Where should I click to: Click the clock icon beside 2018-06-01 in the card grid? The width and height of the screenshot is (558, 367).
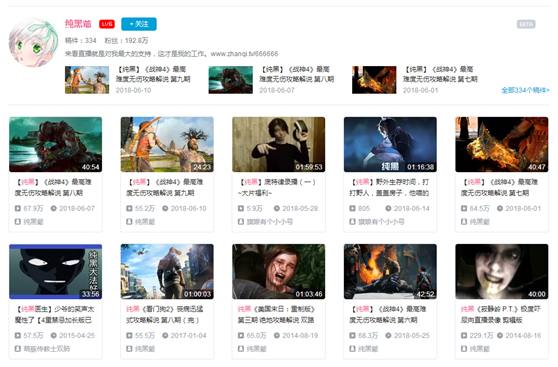coord(500,208)
